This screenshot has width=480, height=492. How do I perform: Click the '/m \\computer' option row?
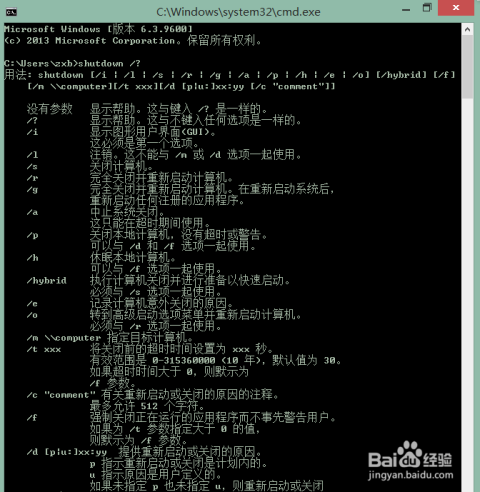click(110, 337)
